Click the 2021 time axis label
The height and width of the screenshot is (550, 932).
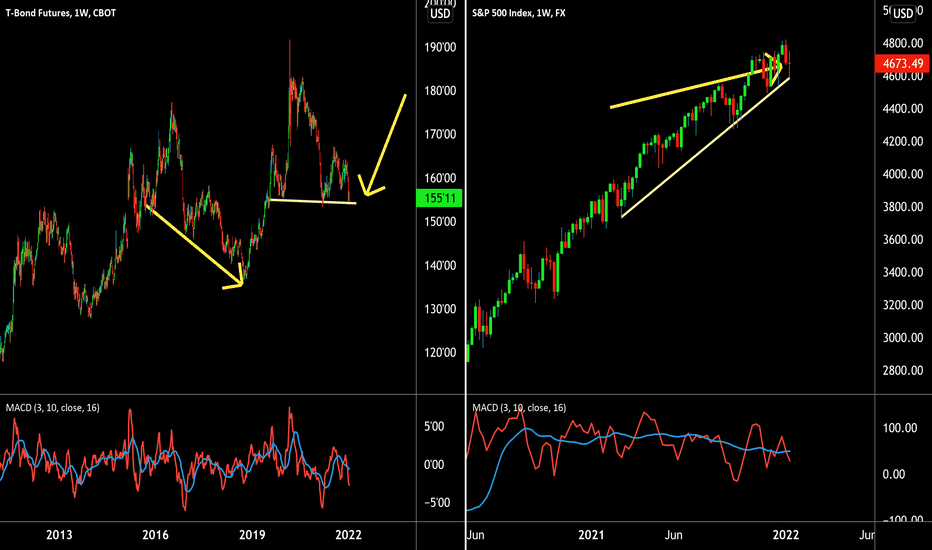click(591, 535)
